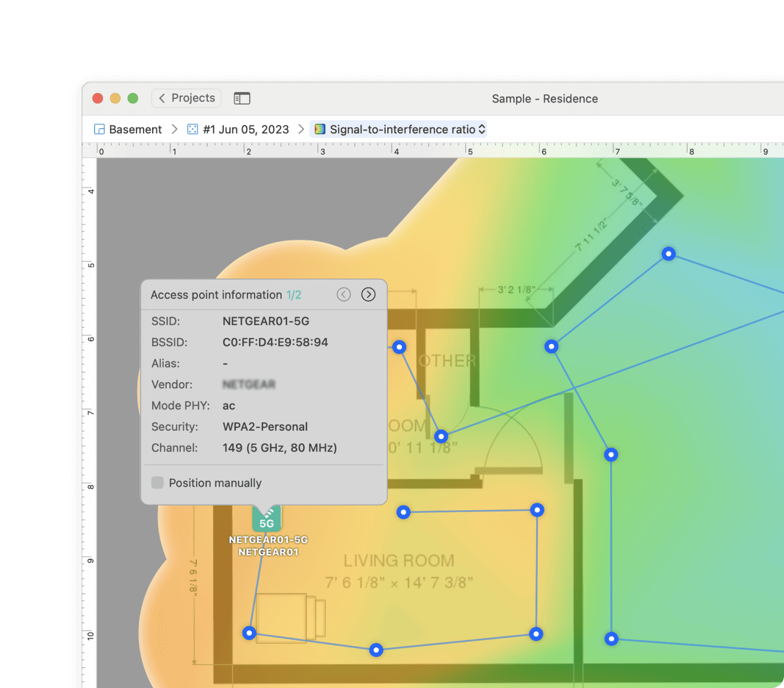The height and width of the screenshot is (688, 784).
Task: Click the vertical ruler on the left edge
Action: (x=92, y=366)
